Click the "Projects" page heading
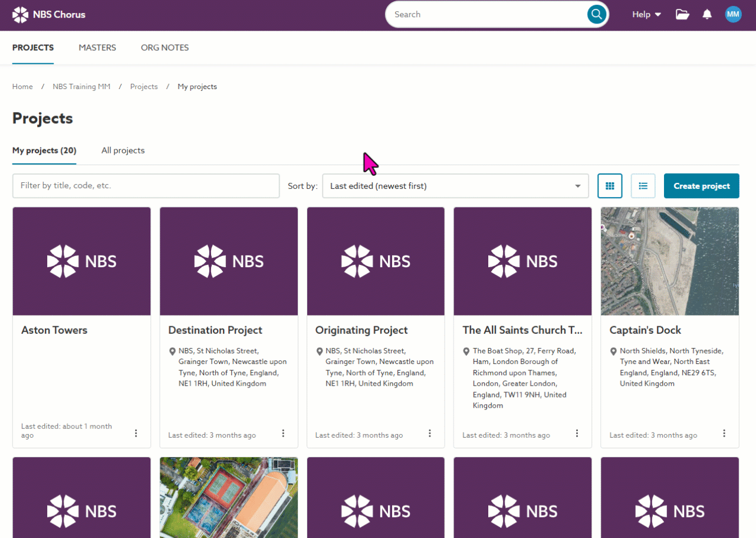Image resolution: width=756 pixels, height=538 pixels. coord(42,119)
